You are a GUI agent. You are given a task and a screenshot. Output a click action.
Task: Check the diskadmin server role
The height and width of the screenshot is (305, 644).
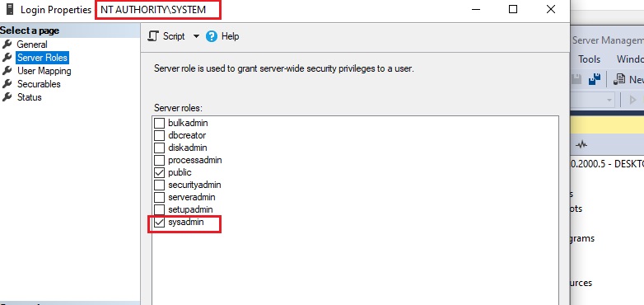(x=159, y=148)
